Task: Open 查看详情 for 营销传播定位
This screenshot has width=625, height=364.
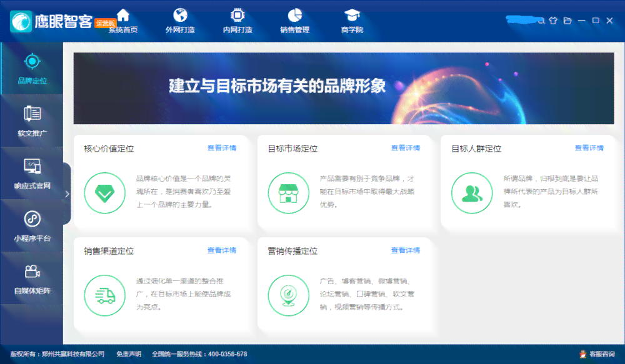Action: [406, 250]
